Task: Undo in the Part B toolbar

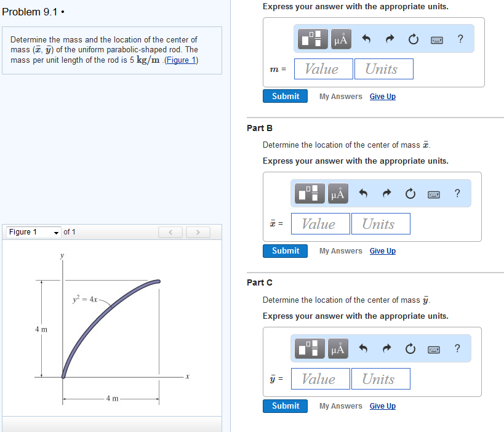Action: [x=363, y=193]
